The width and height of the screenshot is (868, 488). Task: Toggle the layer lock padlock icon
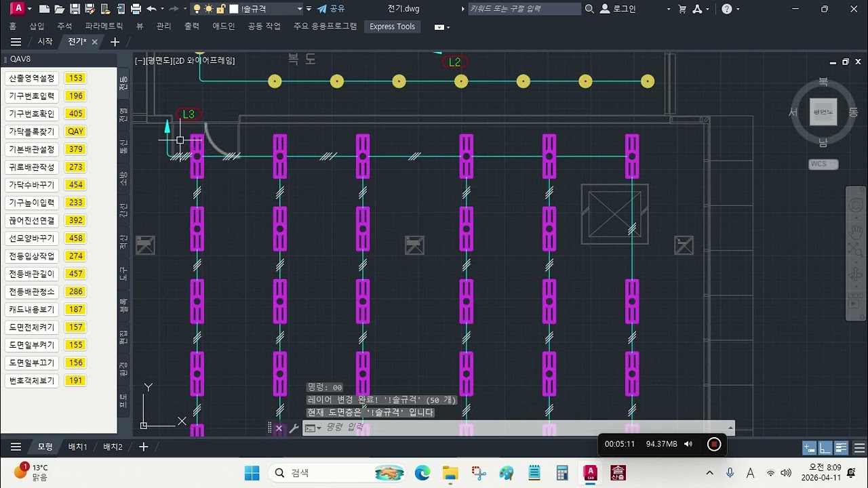click(x=220, y=9)
